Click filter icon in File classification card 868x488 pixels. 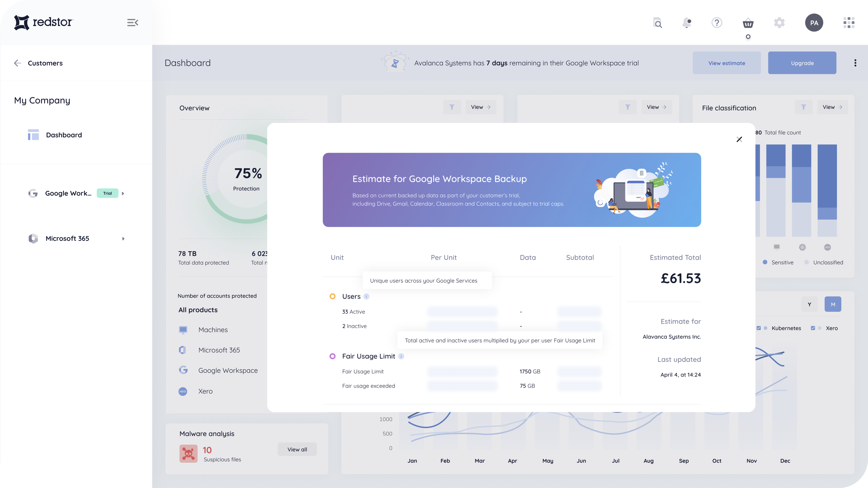coord(803,107)
